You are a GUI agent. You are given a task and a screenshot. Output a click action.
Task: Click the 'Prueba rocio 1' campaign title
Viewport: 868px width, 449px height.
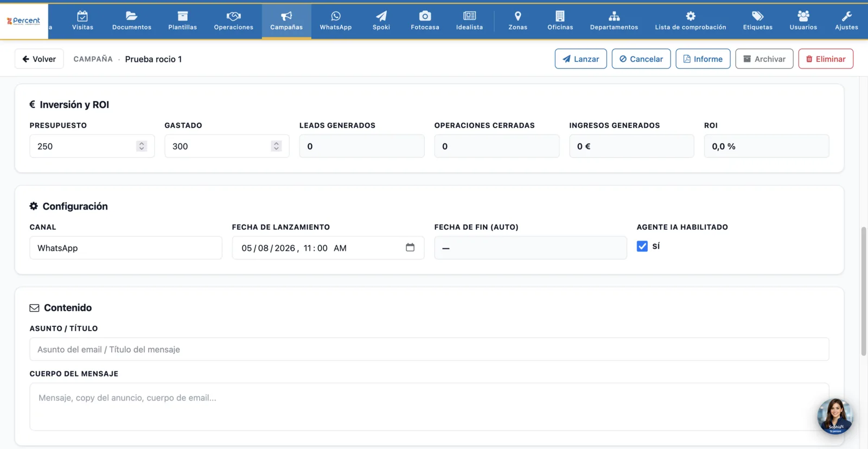154,59
